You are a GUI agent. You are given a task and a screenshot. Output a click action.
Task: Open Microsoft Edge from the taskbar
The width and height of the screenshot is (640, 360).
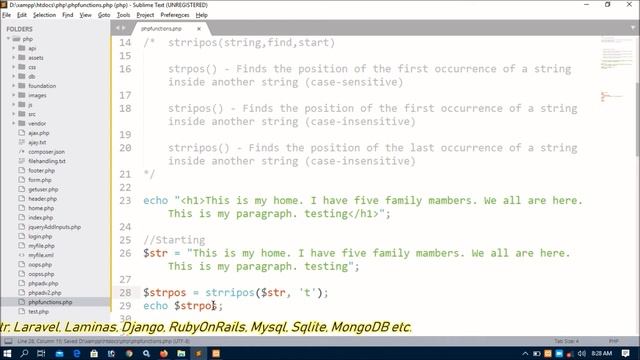(76, 353)
